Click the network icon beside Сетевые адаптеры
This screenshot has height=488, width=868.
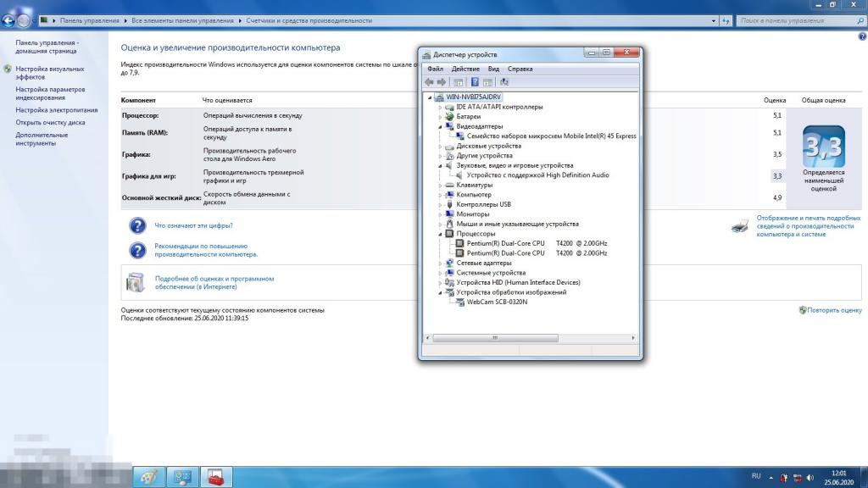click(449, 263)
